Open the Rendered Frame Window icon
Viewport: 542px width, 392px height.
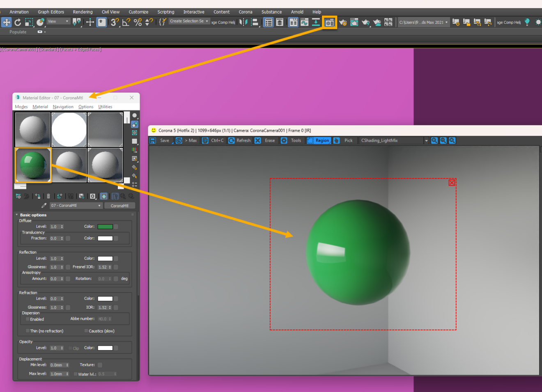point(354,22)
